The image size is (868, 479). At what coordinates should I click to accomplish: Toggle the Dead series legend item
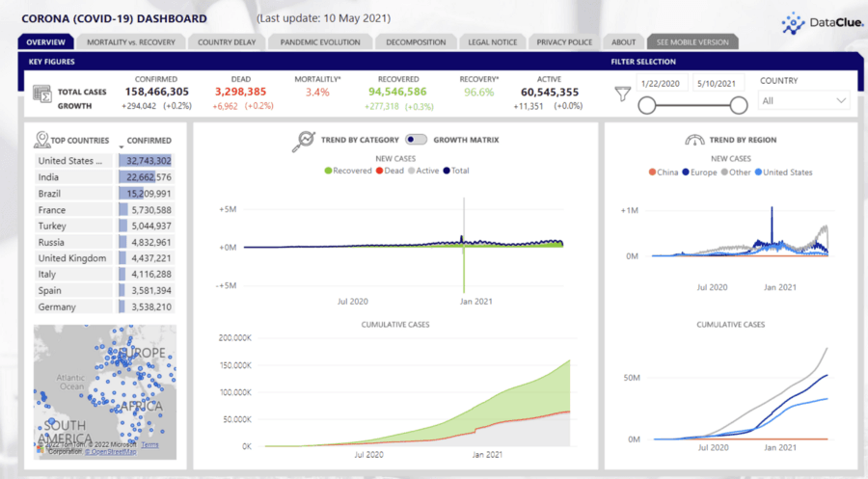tap(390, 171)
